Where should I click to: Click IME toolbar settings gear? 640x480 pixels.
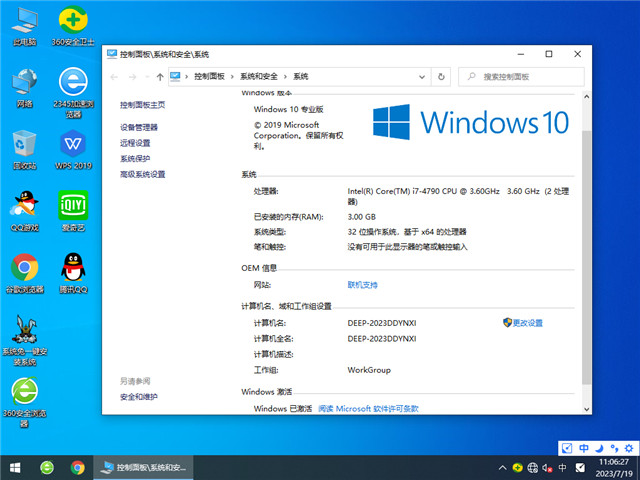pos(629,448)
